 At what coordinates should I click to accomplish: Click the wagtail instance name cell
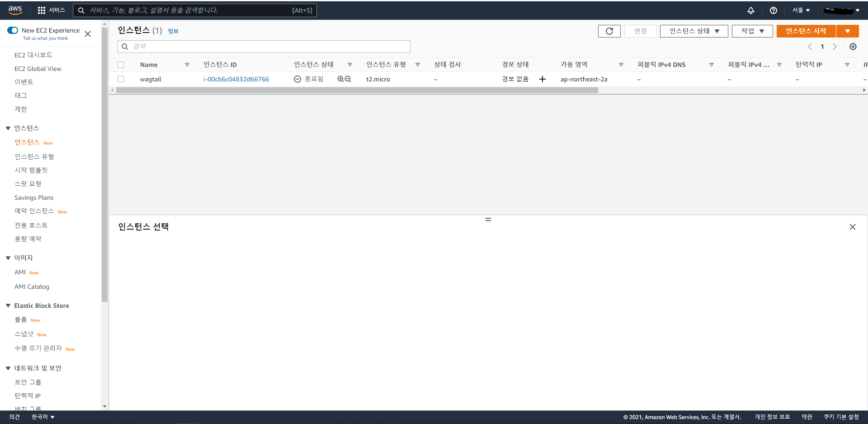coord(151,79)
